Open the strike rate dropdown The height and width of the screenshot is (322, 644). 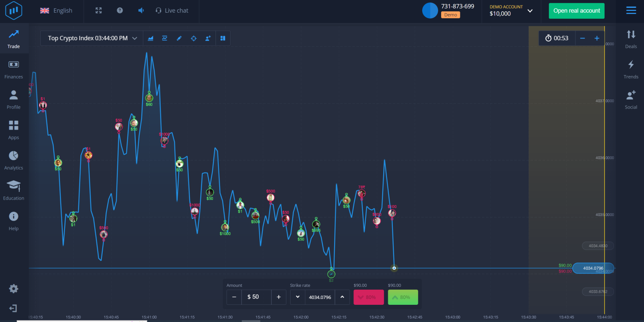click(x=298, y=297)
